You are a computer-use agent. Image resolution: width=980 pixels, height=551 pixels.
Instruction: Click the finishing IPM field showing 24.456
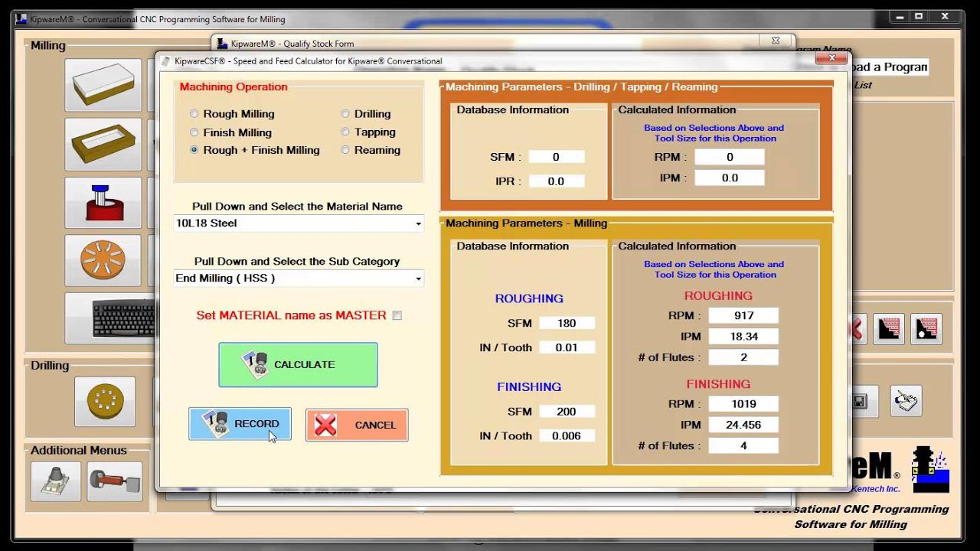pyautogui.click(x=743, y=425)
